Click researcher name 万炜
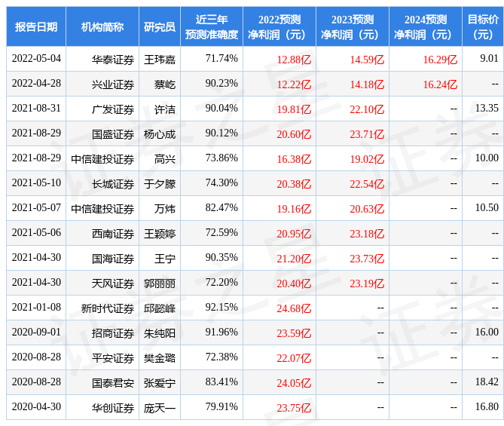This screenshot has height=426, width=504. pyautogui.click(x=165, y=209)
